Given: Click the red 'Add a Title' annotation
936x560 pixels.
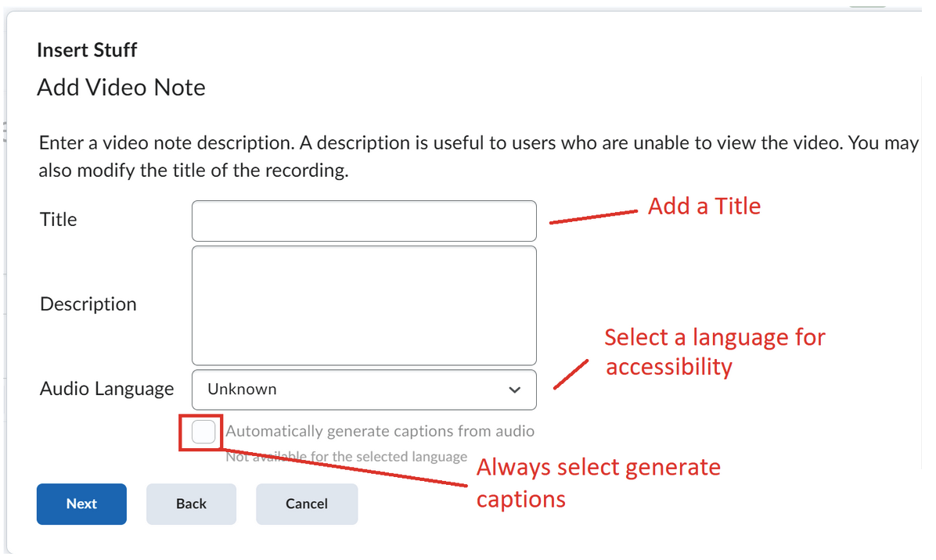Looking at the screenshot, I should (x=704, y=206).
